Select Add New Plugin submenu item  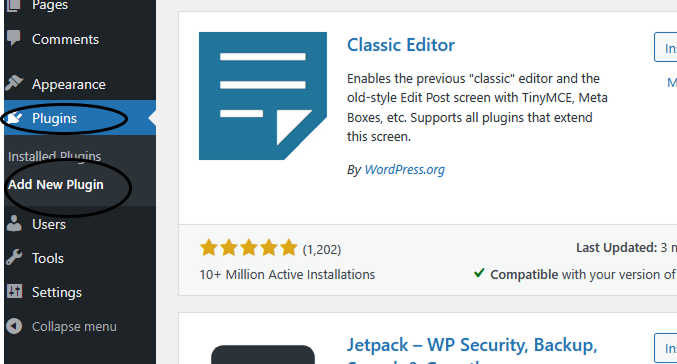(x=56, y=184)
